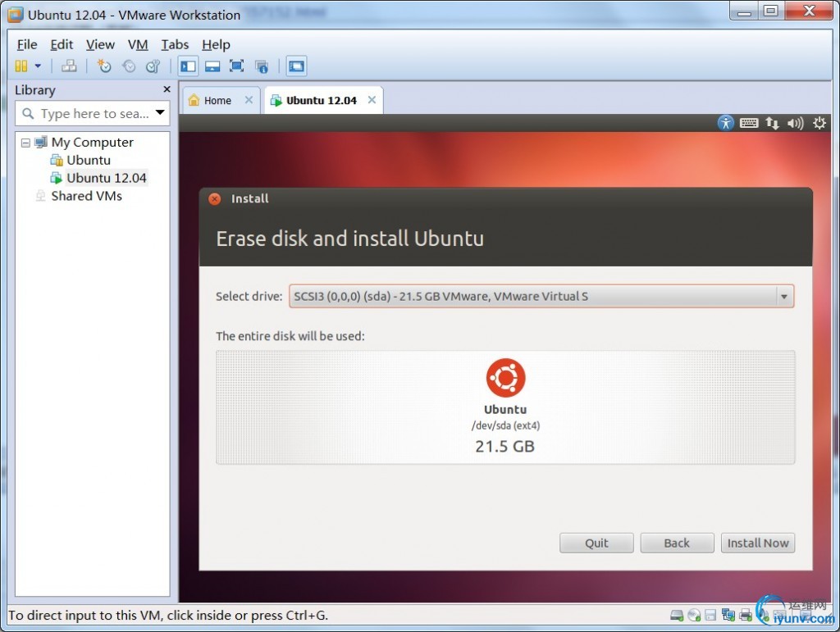Image resolution: width=840 pixels, height=632 pixels.
Task: Close the Library panel
Action: point(167,89)
